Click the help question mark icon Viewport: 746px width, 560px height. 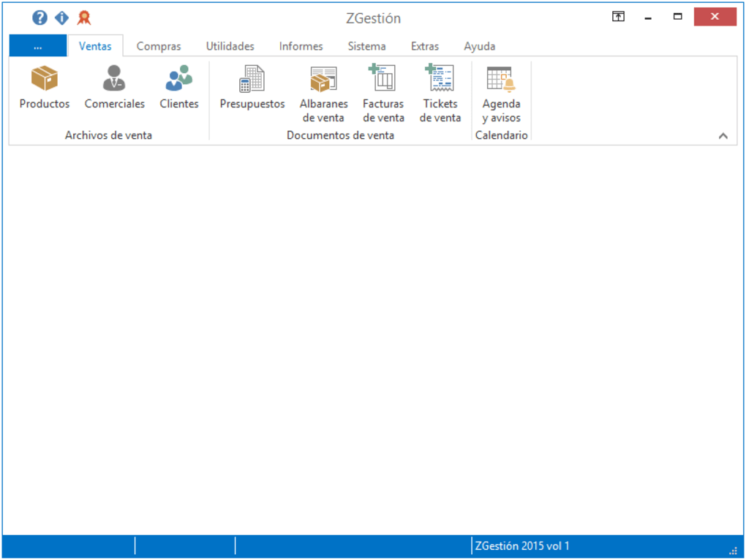[x=39, y=18]
